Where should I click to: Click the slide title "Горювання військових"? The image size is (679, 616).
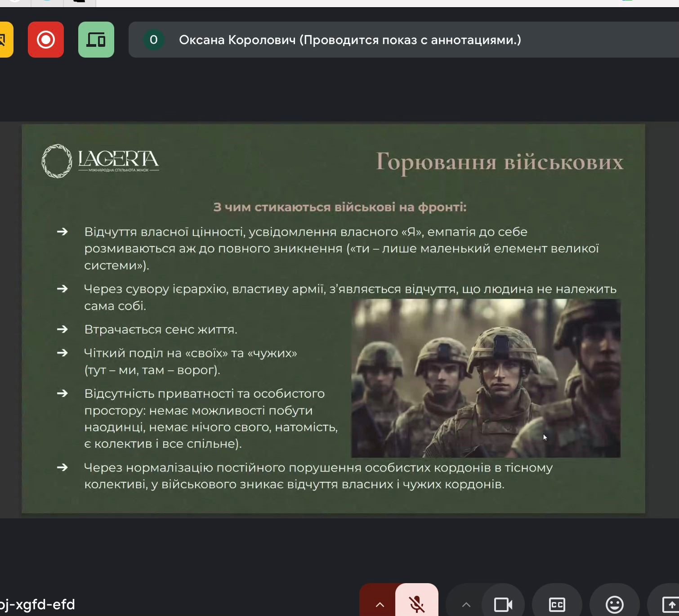(499, 162)
